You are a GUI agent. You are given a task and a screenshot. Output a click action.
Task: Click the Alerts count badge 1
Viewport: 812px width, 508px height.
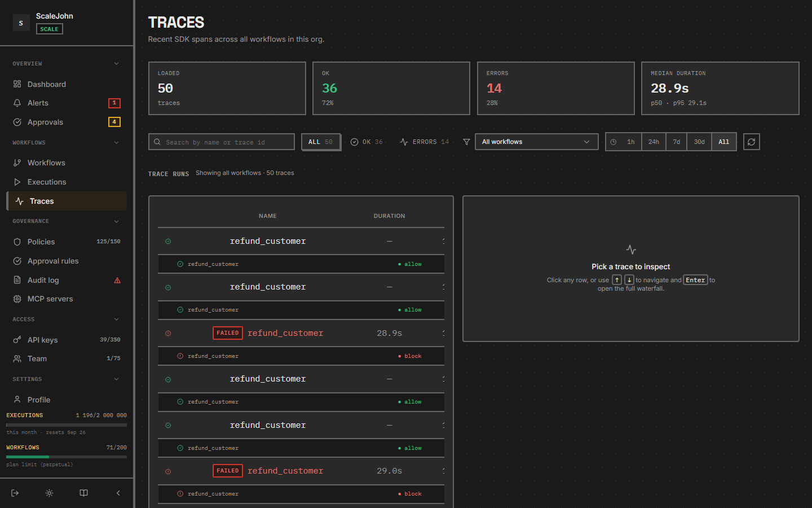114,103
